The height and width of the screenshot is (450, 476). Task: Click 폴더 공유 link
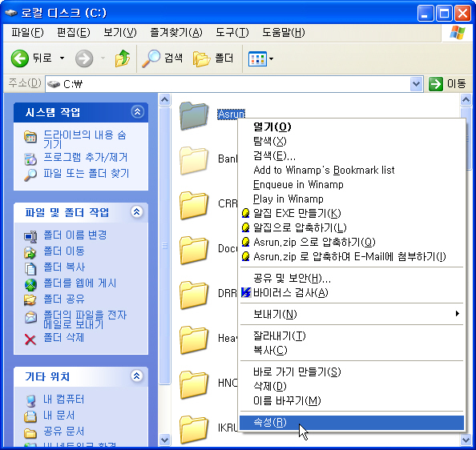click(x=64, y=299)
